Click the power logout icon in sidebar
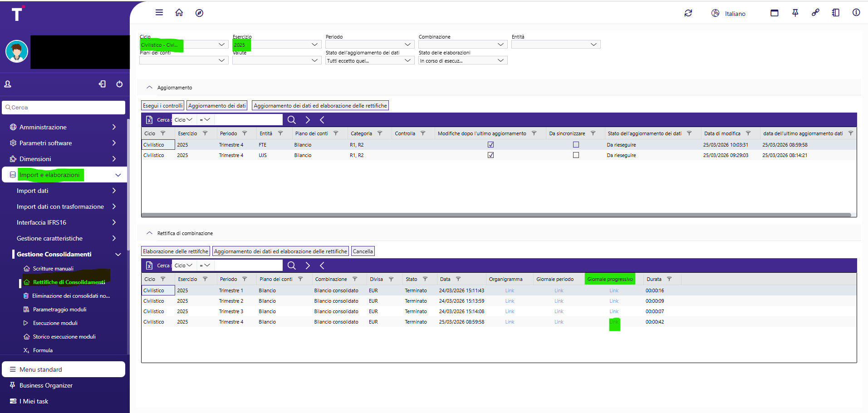Image resolution: width=868 pixels, height=413 pixels. 119,84
